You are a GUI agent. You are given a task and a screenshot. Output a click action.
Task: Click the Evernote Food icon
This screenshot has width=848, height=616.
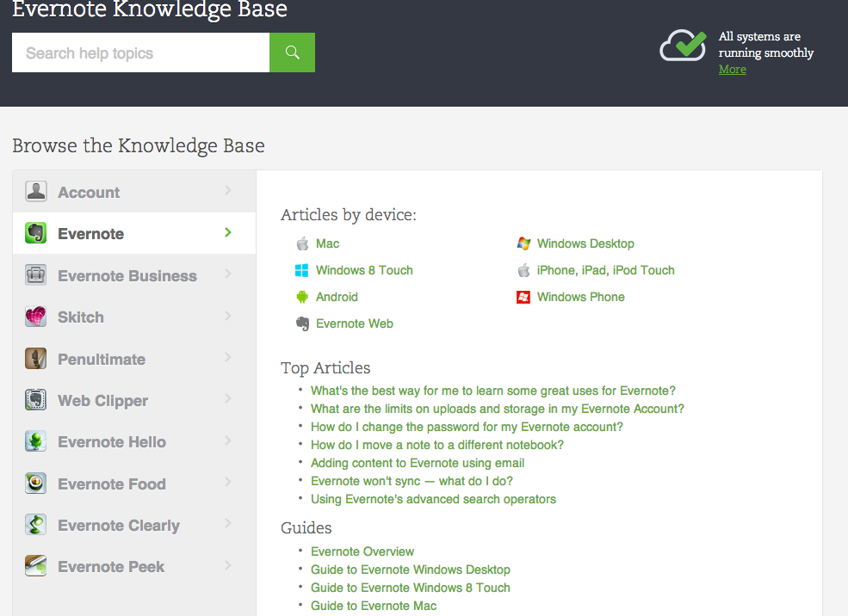click(x=35, y=484)
